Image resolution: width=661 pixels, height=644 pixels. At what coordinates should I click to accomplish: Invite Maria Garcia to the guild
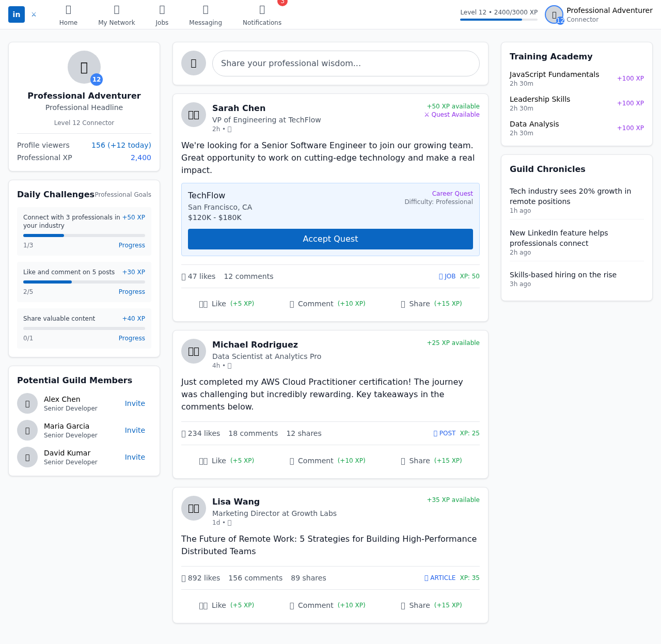click(135, 430)
